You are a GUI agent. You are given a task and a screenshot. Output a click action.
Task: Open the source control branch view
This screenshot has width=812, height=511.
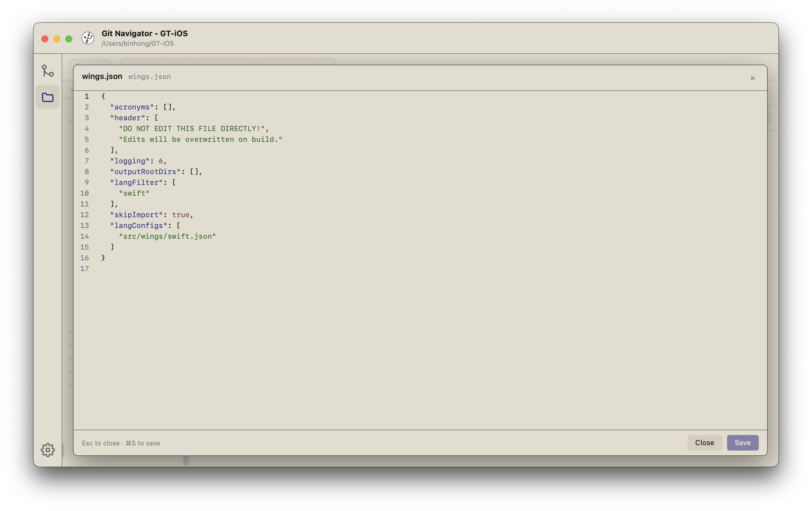click(x=48, y=71)
